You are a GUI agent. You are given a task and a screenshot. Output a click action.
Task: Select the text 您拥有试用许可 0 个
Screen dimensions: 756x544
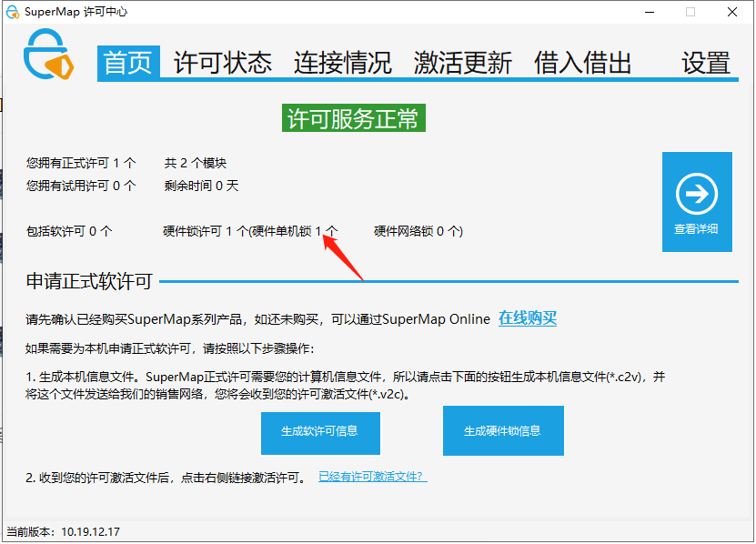81,186
